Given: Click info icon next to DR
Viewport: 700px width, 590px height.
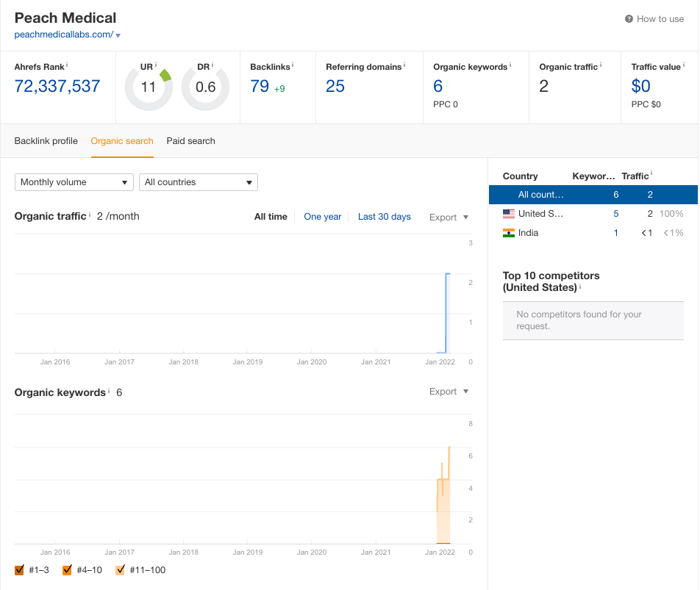Looking at the screenshot, I should click(x=213, y=65).
